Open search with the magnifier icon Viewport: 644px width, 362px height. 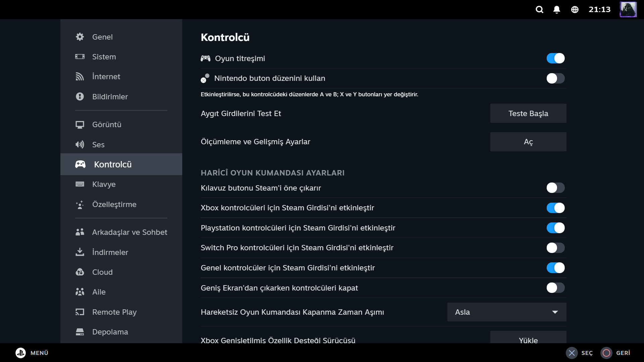click(539, 9)
